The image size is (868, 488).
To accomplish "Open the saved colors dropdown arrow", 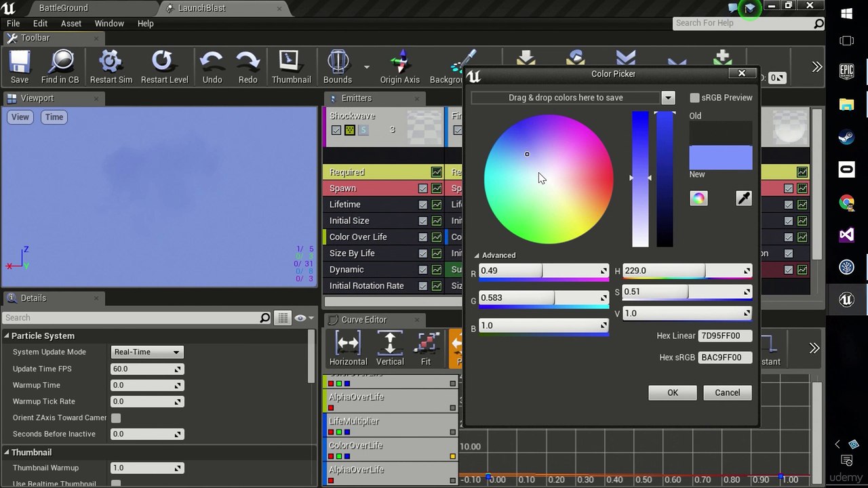I will click(x=668, y=98).
